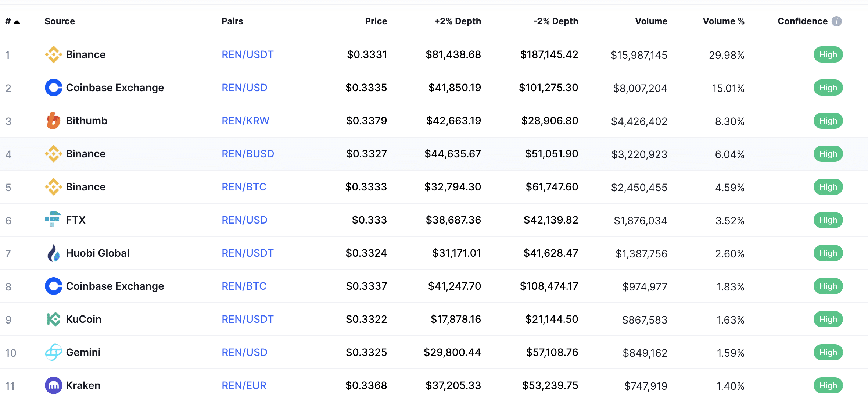Click the -2% depth value $108,474.17
The height and width of the screenshot is (403, 868).
pos(549,286)
